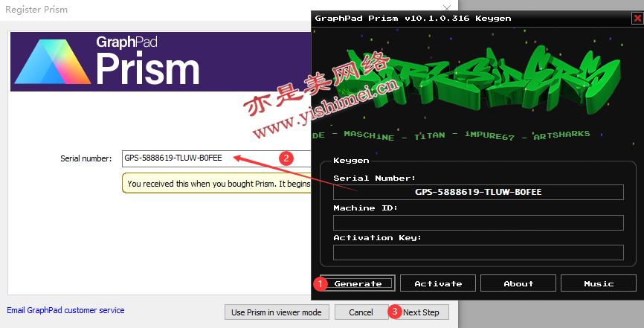
Task: Open Email GraphPad customer service link
Action: [x=65, y=310]
